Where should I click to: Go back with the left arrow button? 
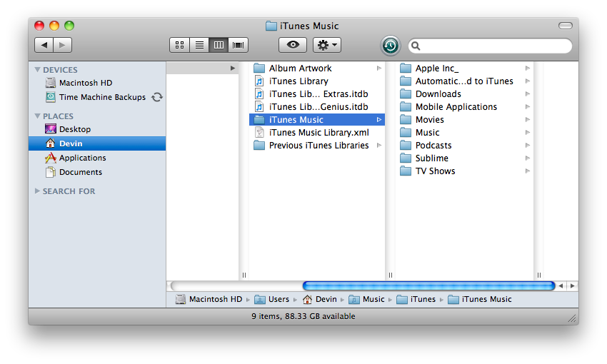pos(44,45)
